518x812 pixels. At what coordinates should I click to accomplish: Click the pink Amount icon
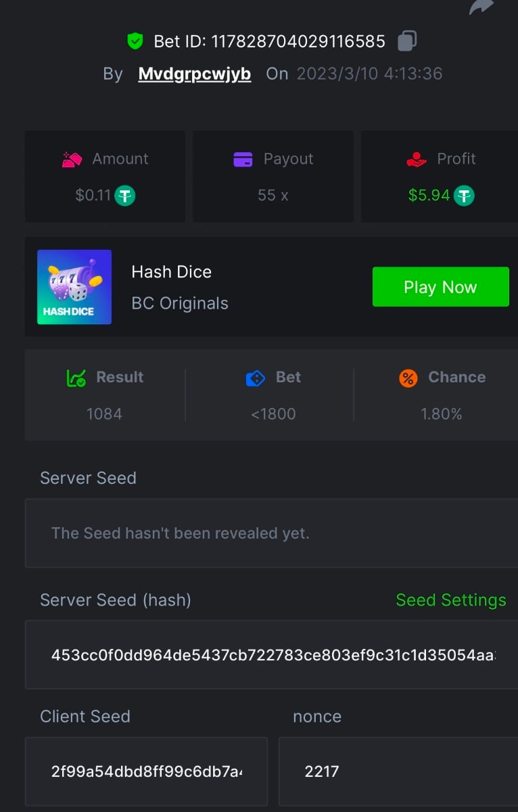[x=72, y=159]
